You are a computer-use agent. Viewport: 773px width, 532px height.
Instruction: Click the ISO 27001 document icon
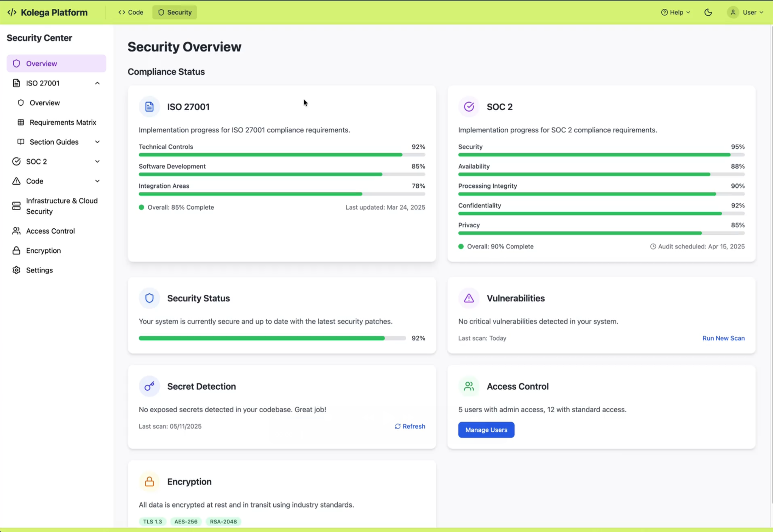[16, 83]
